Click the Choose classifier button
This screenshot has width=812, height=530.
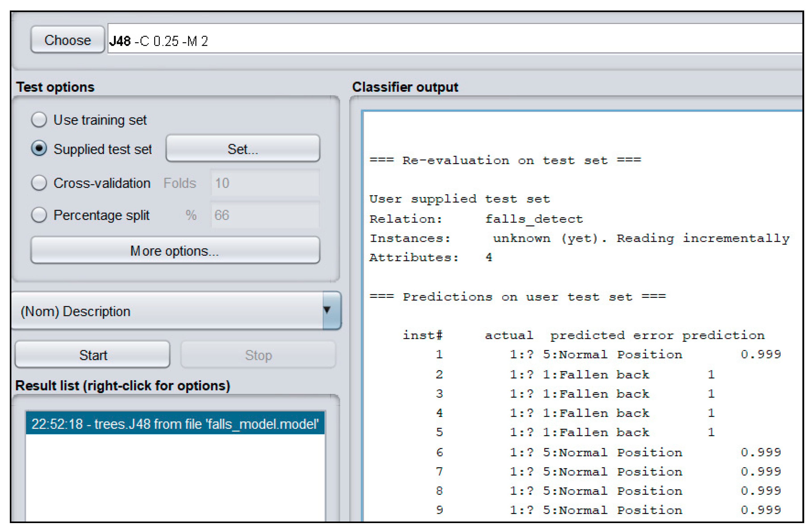pyautogui.click(x=67, y=40)
